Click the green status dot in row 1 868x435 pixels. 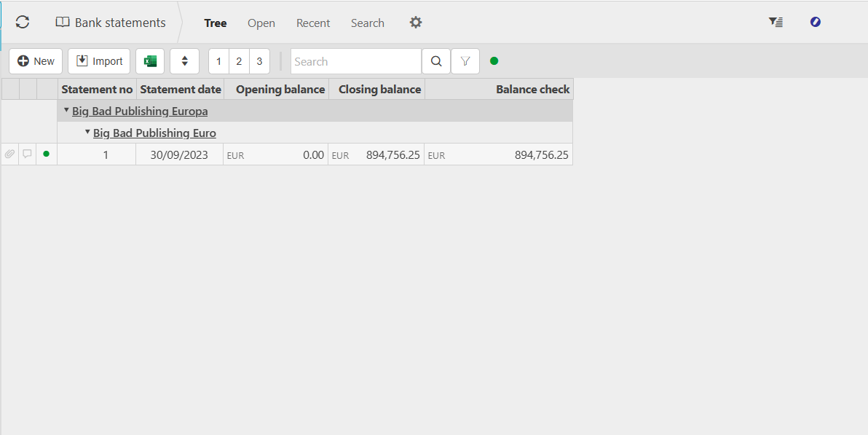(47, 154)
